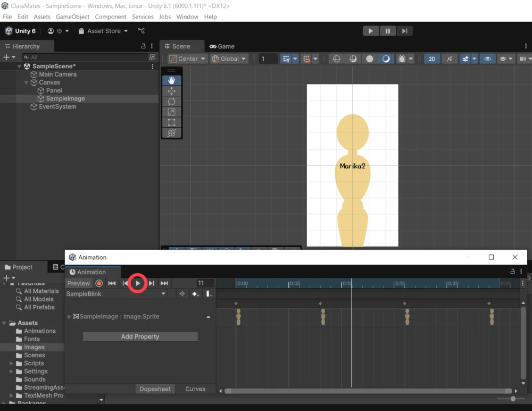Image resolution: width=532 pixels, height=411 pixels.
Task: Jump to the first animation frame
Action: (x=112, y=283)
